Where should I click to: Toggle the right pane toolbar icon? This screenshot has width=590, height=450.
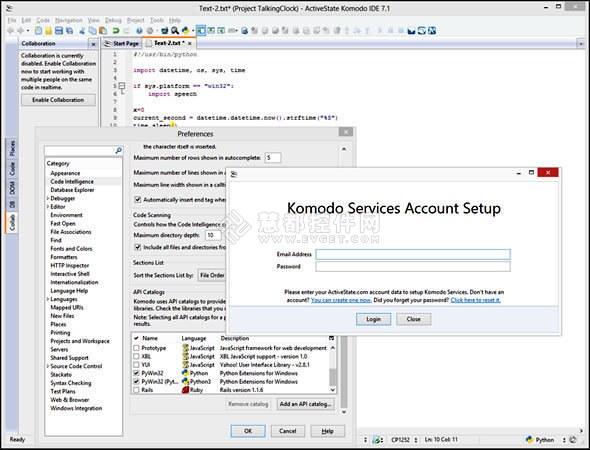221,30
